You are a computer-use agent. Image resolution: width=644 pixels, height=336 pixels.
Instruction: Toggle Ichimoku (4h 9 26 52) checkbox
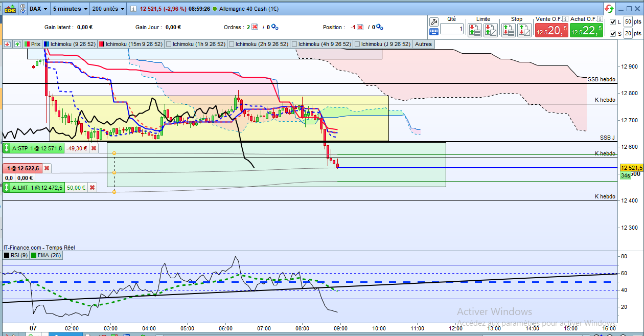[295, 44]
